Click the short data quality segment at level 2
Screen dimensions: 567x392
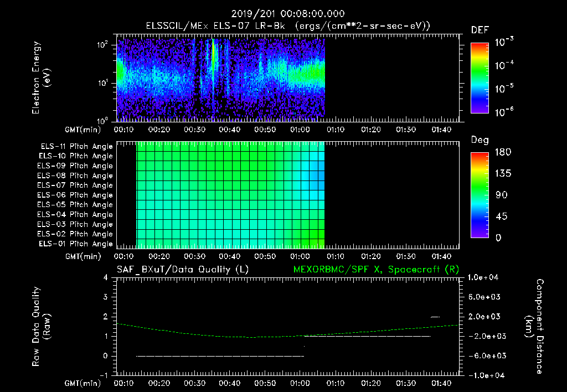435,317
